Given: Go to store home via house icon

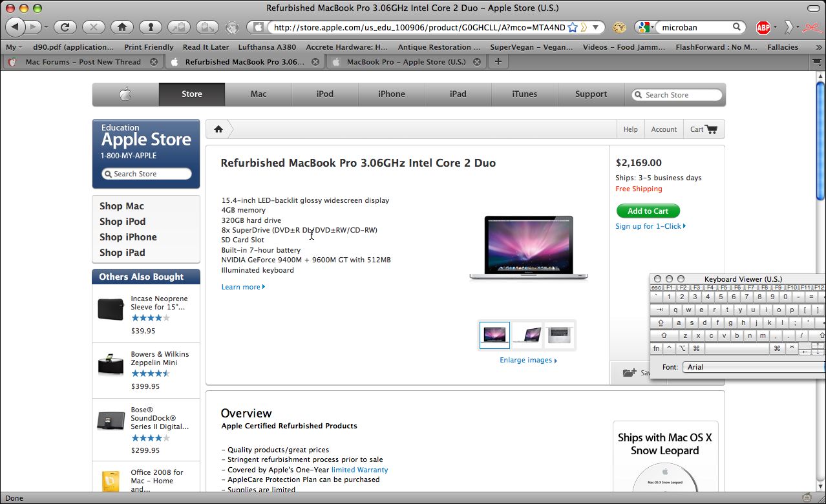Looking at the screenshot, I should 218,129.
